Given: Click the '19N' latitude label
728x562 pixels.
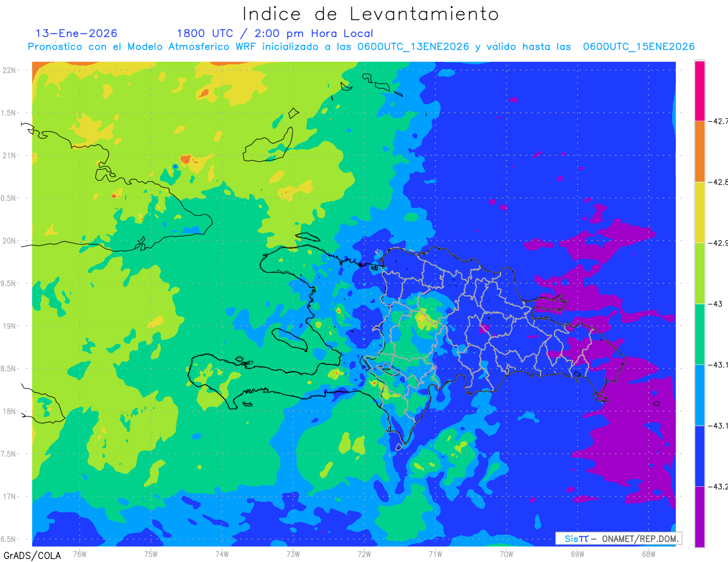Looking at the screenshot, I should tap(10, 326).
